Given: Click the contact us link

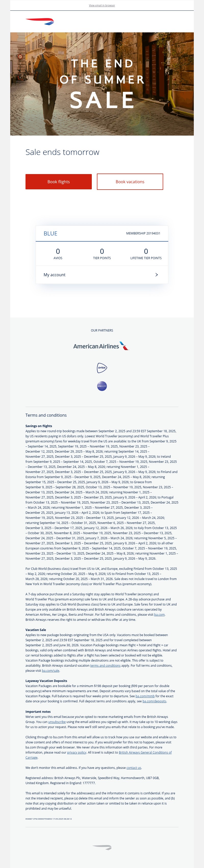Looking at the screenshot, I should [x=134, y=768].
